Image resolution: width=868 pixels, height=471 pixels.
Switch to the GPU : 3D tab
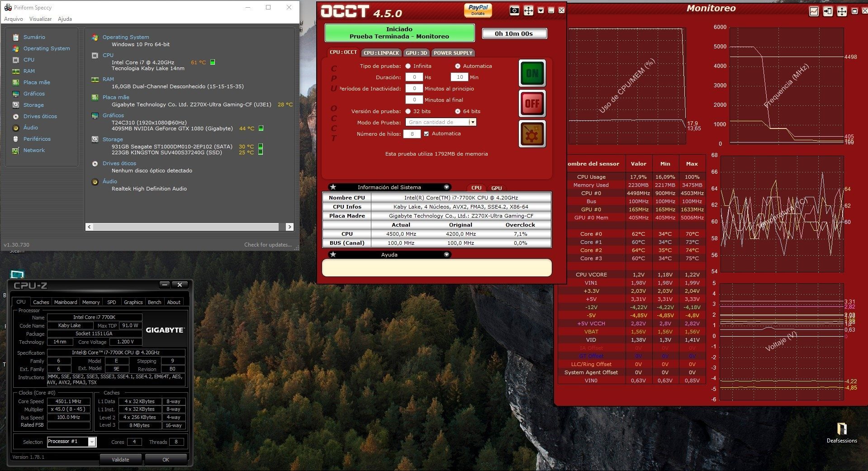point(416,53)
